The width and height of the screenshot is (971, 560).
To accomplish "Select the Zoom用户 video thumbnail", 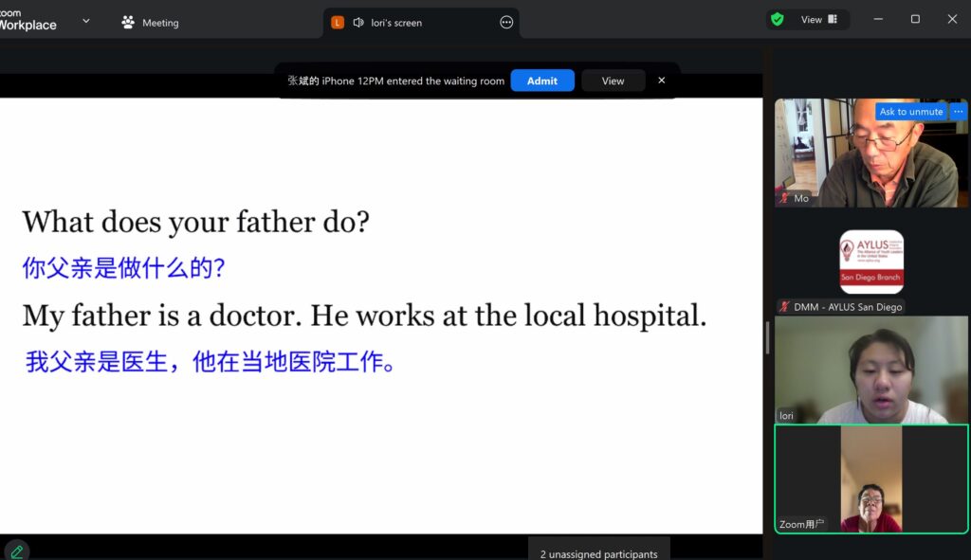I will tap(870, 479).
